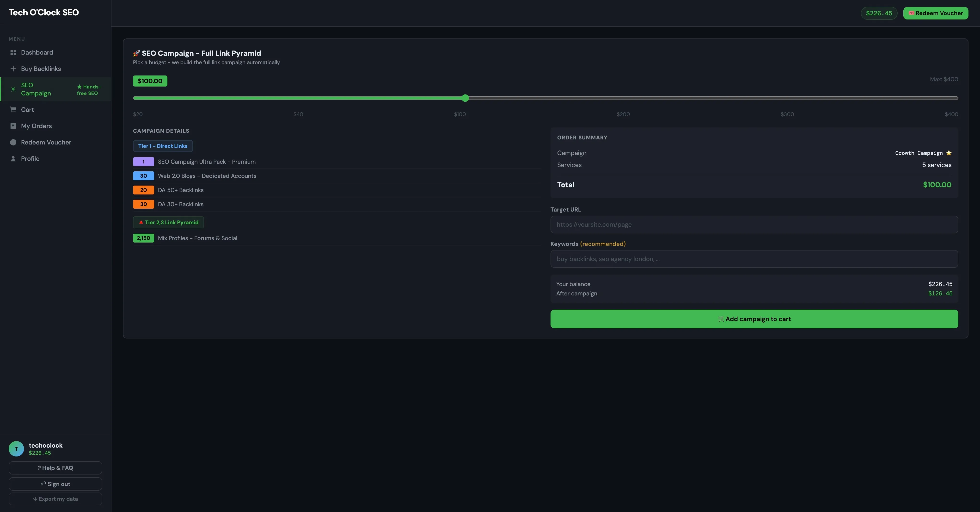
Task: Select Redeem Voucher in the sidebar menu
Action: [55, 142]
